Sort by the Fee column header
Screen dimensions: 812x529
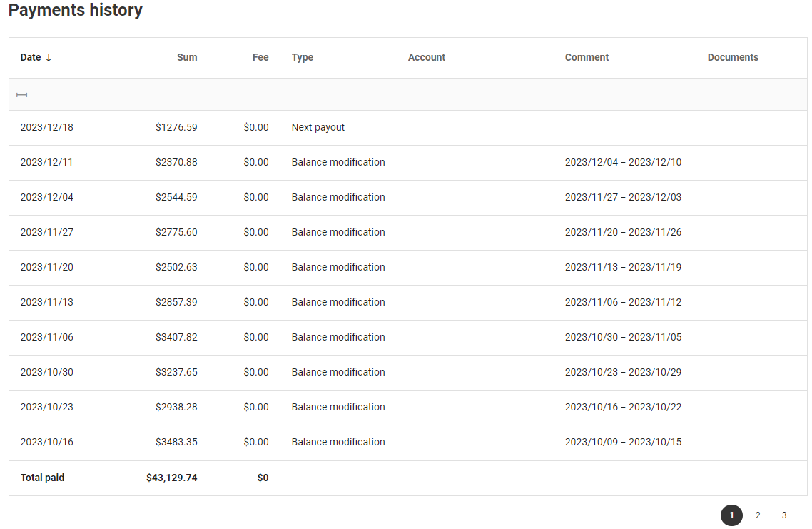(260, 58)
